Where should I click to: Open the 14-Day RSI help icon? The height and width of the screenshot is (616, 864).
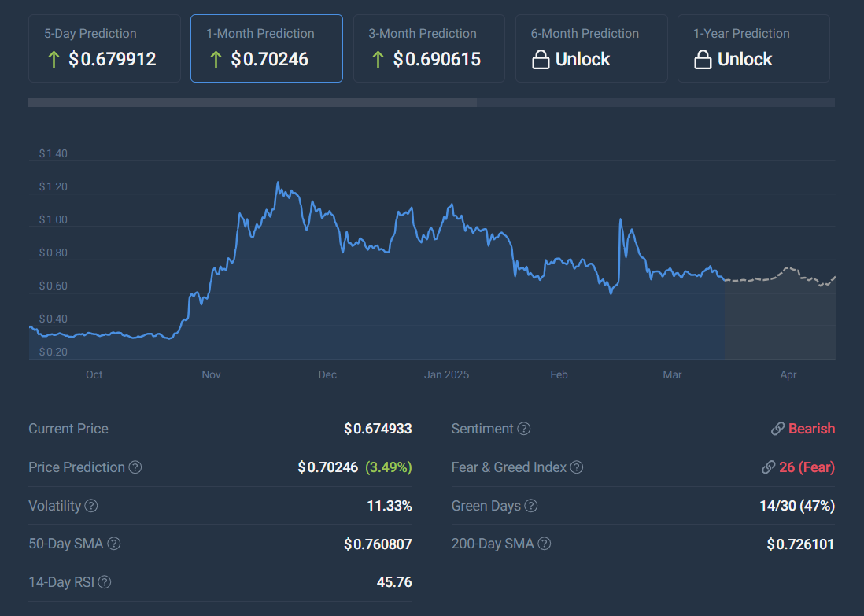point(105,582)
